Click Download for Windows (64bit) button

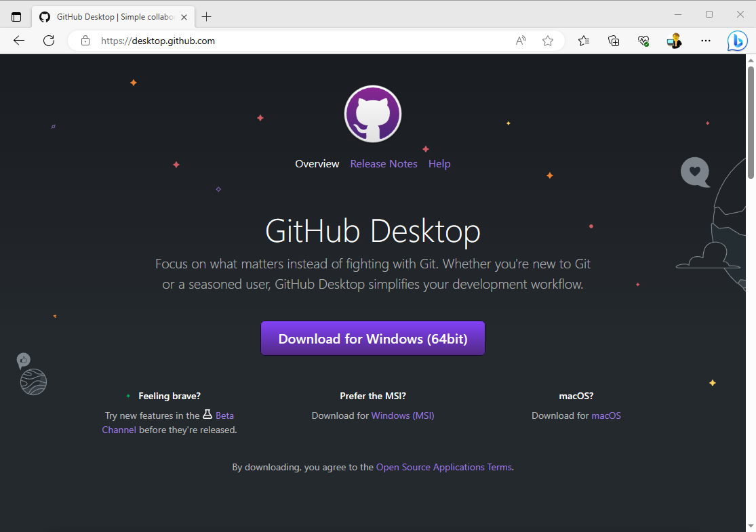pos(373,339)
